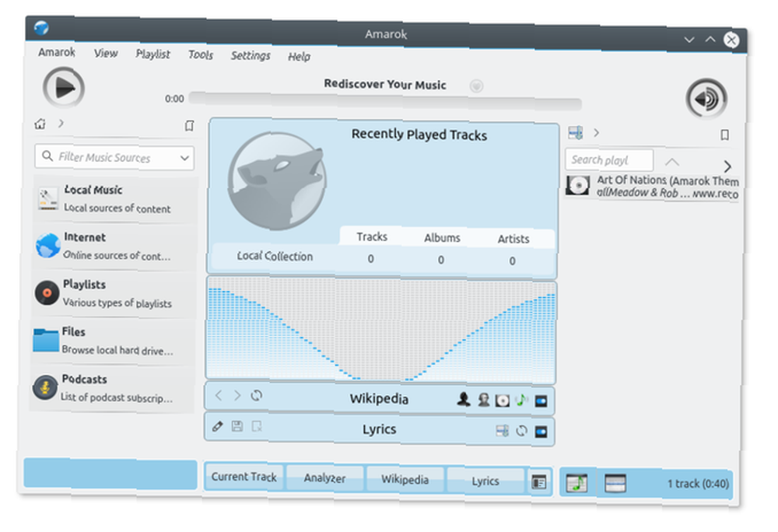Select the Tracks column header
This screenshot has height=532, width=778.
point(372,236)
